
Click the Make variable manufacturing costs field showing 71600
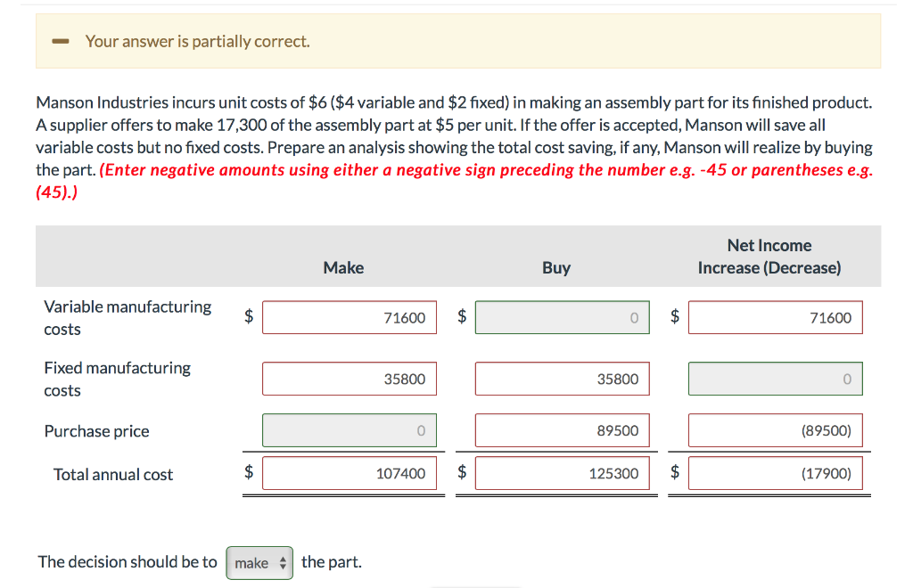350,316
